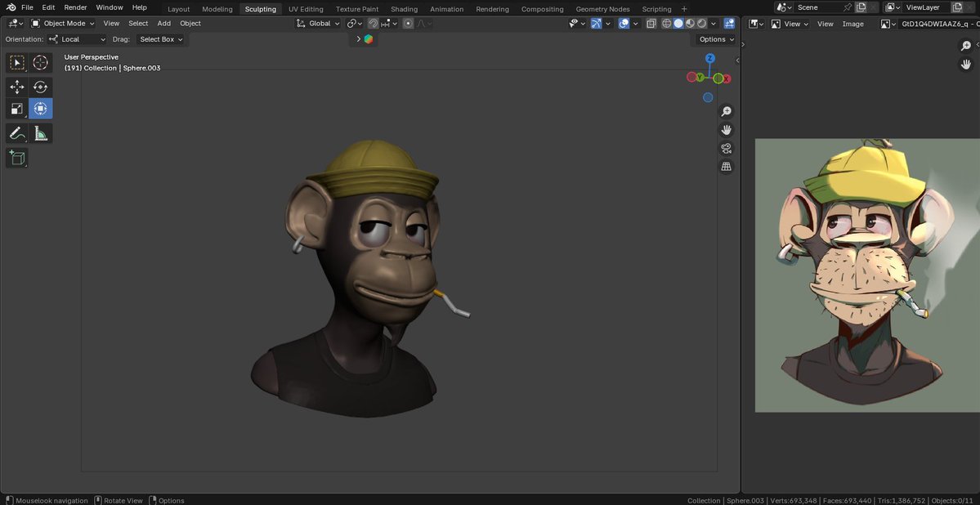Select the highlighted Transform tool

tap(41, 109)
